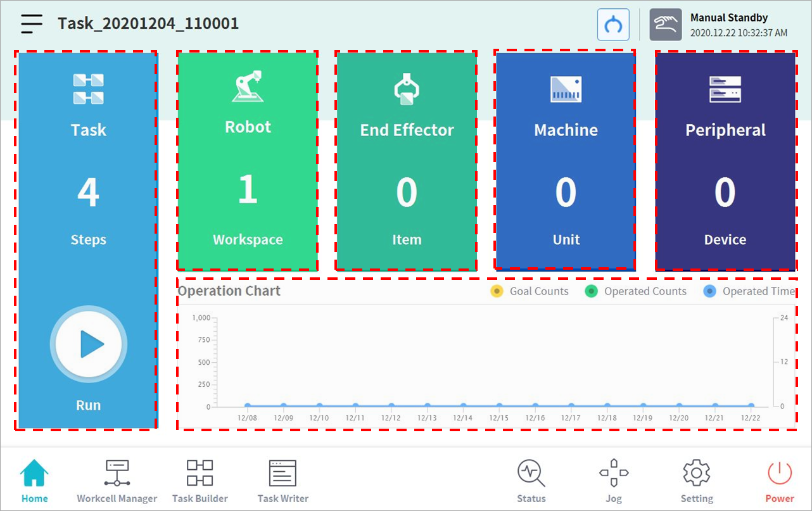The width and height of the screenshot is (812, 511).
Task: Open Workcell Manager from bottom bar
Action: pos(117,481)
